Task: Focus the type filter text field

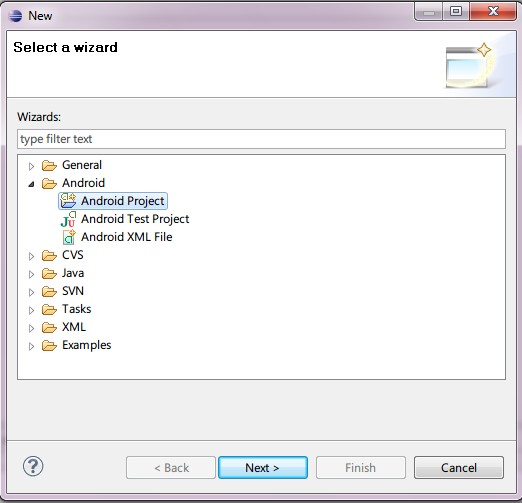Action: [261, 139]
